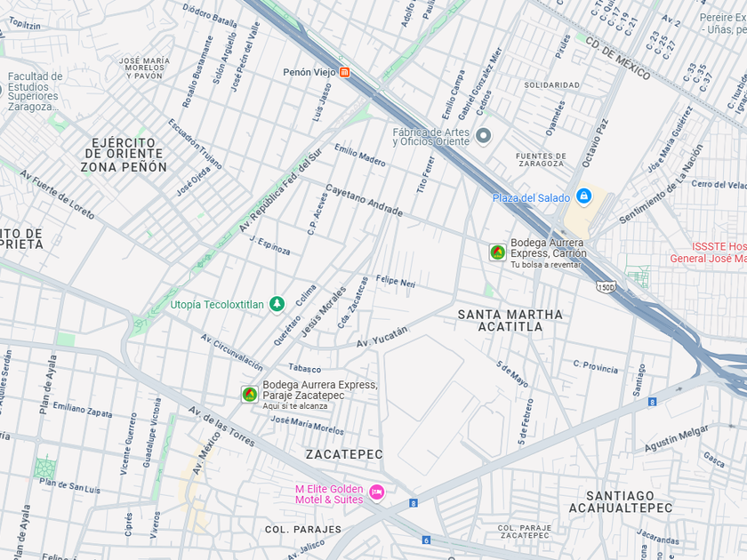The width and height of the screenshot is (747, 560).
Task: Open the ISSSTE Hospital General label
Action: (709, 252)
